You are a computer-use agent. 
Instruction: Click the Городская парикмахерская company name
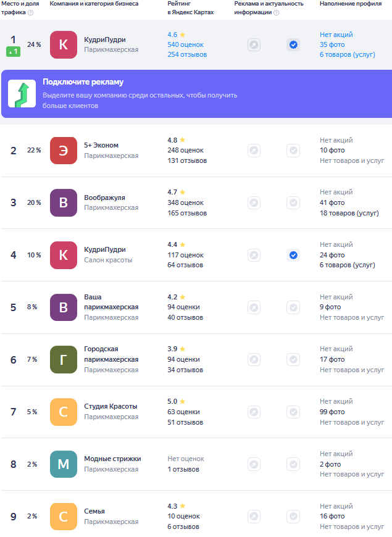111,354
